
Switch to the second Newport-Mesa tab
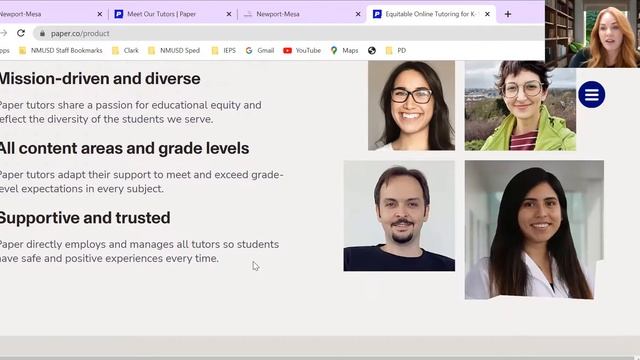(302, 14)
